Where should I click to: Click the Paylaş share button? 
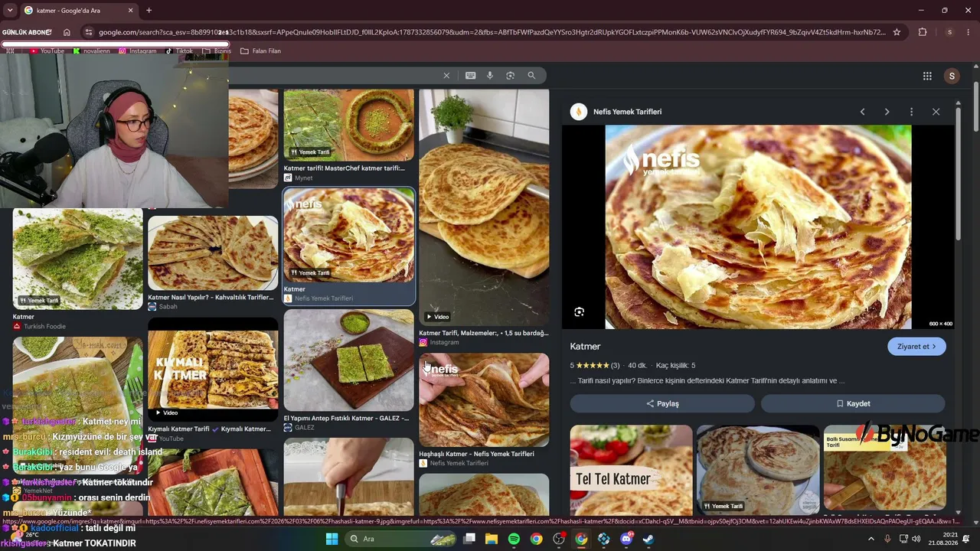[662, 403]
